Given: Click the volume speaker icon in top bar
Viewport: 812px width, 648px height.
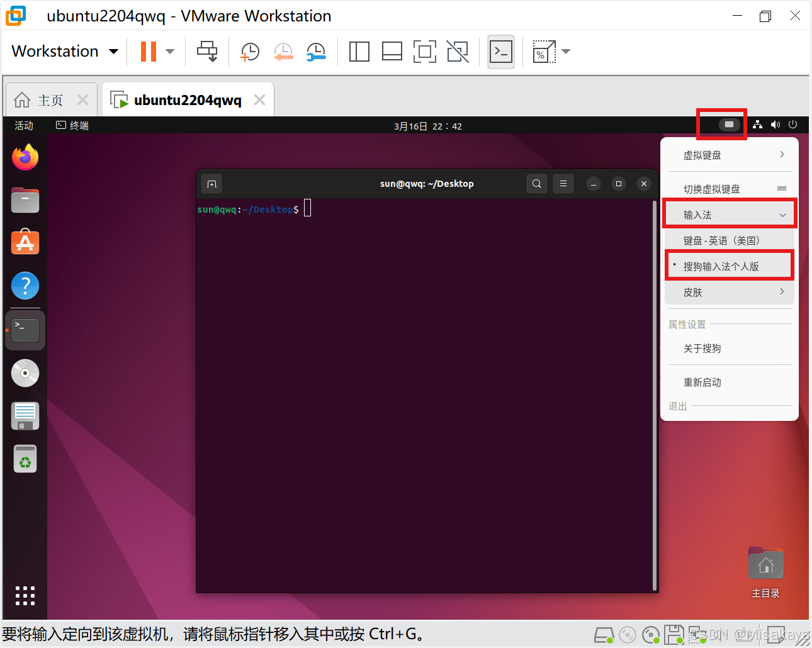Looking at the screenshot, I should pos(775,125).
